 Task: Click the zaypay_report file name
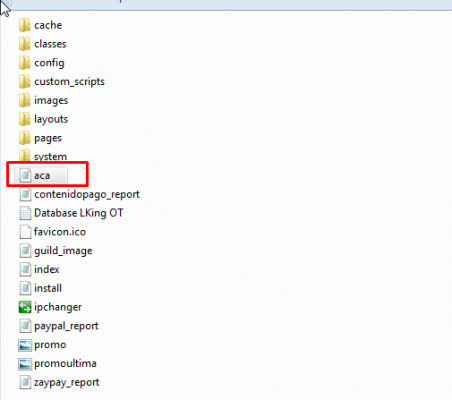[x=67, y=382]
